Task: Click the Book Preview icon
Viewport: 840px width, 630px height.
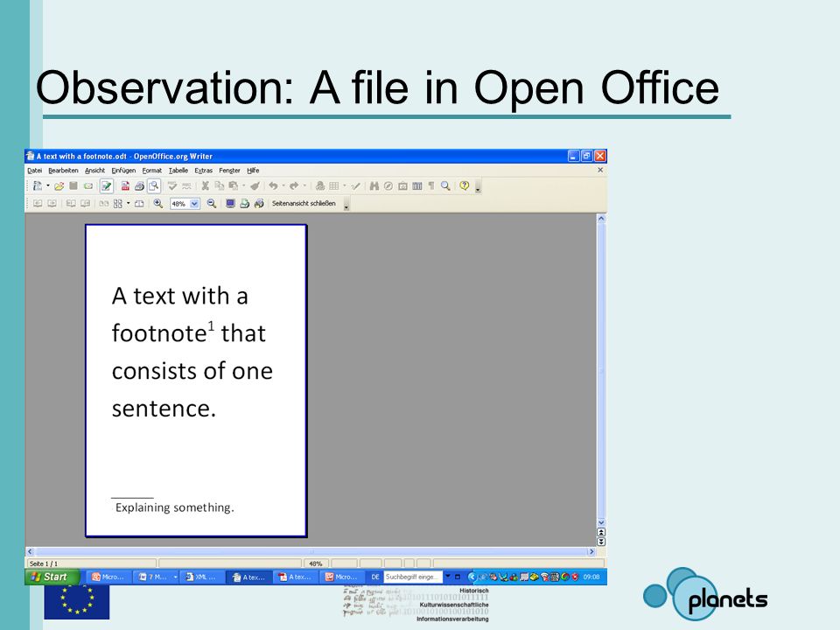Action: (x=139, y=204)
